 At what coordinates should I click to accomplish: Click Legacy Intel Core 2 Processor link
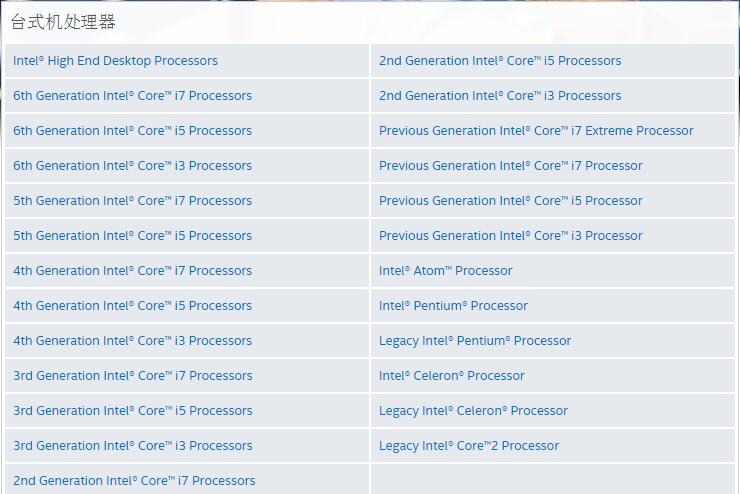469,445
